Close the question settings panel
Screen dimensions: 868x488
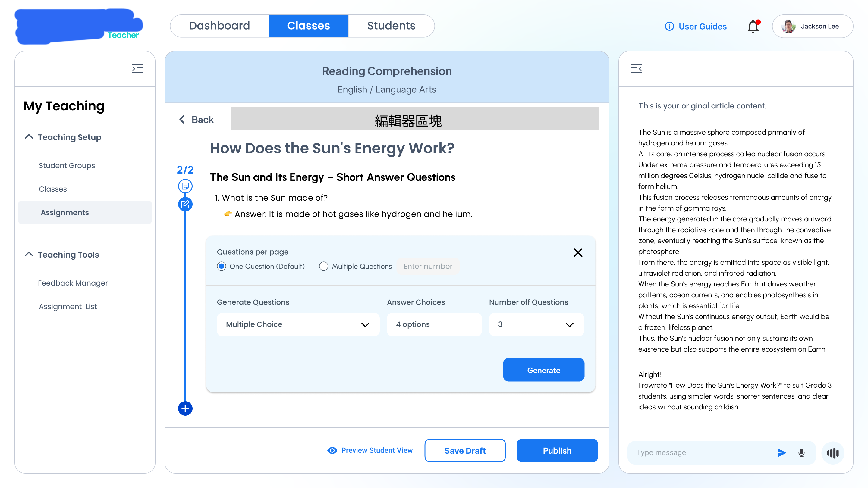click(x=578, y=252)
